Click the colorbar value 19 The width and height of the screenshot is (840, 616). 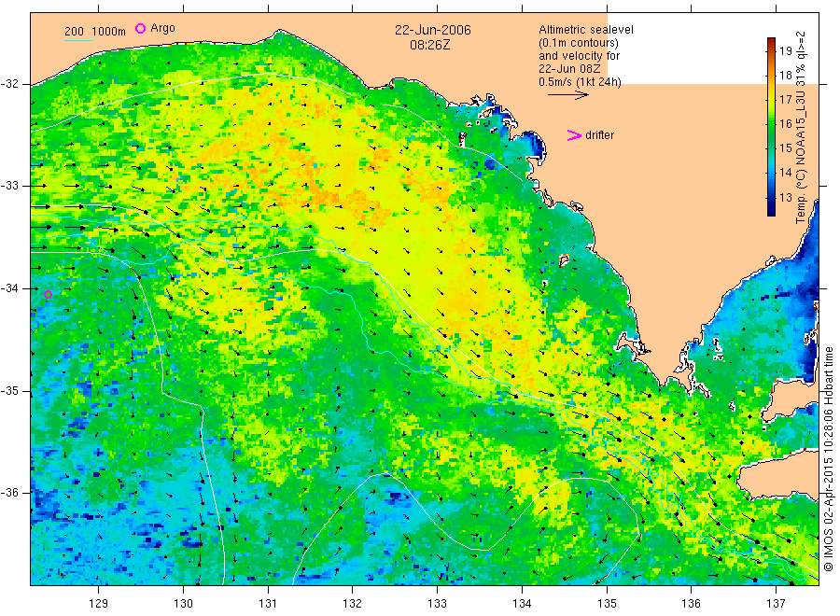pos(785,51)
